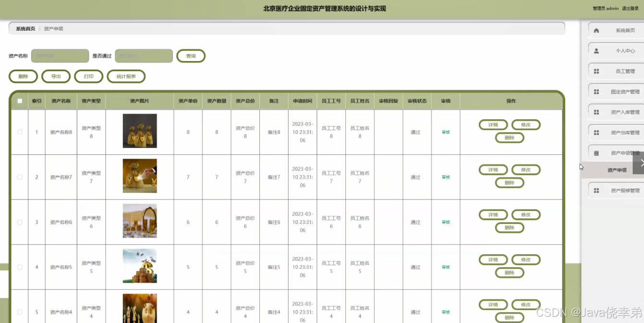Open the asset image for 资产名称6
This screenshot has height=323, width=644.
click(140, 221)
